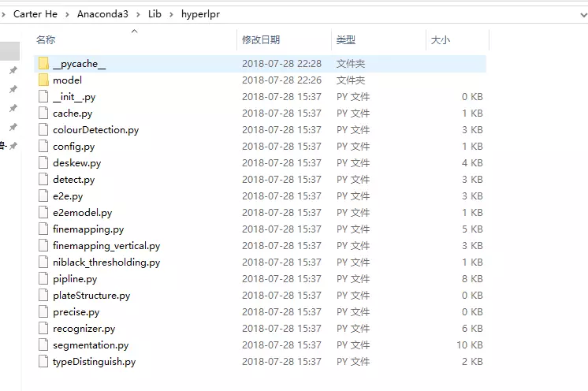This screenshot has height=391, width=588.
Task: Select the model folder name
Action: pyautogui.click(x=67, y=80)
